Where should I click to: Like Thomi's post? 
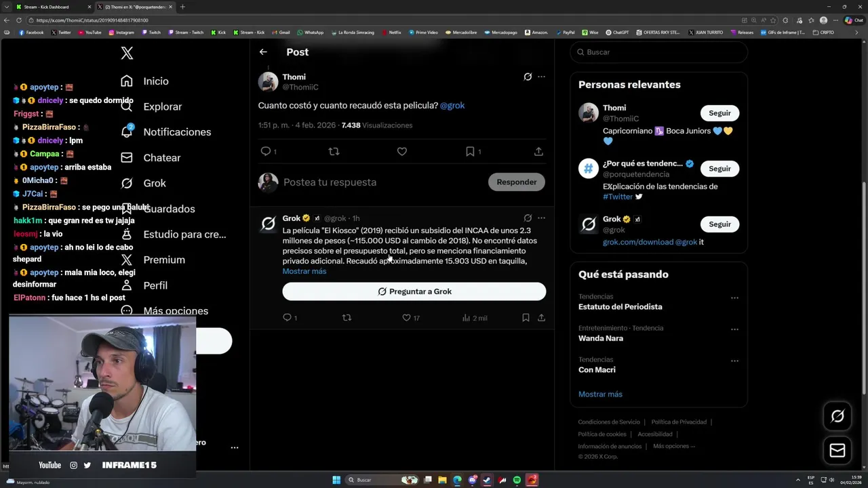click(x=402, y=151)
